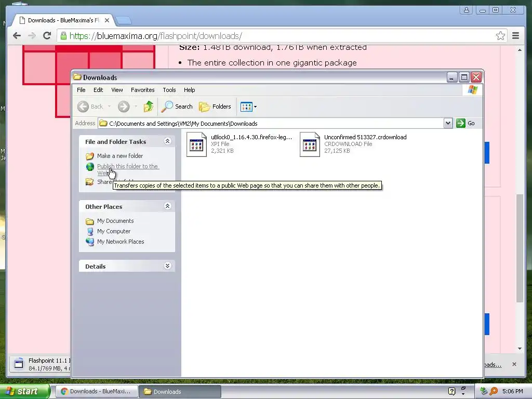532x399 pixels.
Task: Click Chrome page scrollbar down arrow
Action: 520,349
